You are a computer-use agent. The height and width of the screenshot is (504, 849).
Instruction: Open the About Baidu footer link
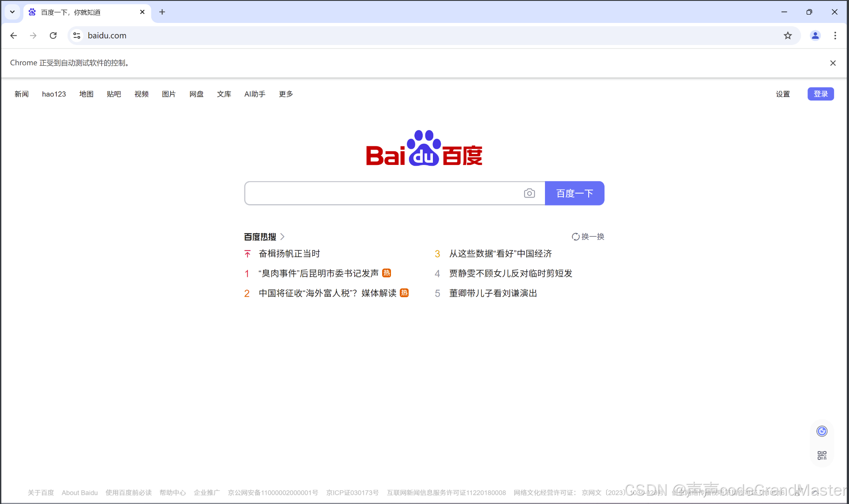coord(79,493)
